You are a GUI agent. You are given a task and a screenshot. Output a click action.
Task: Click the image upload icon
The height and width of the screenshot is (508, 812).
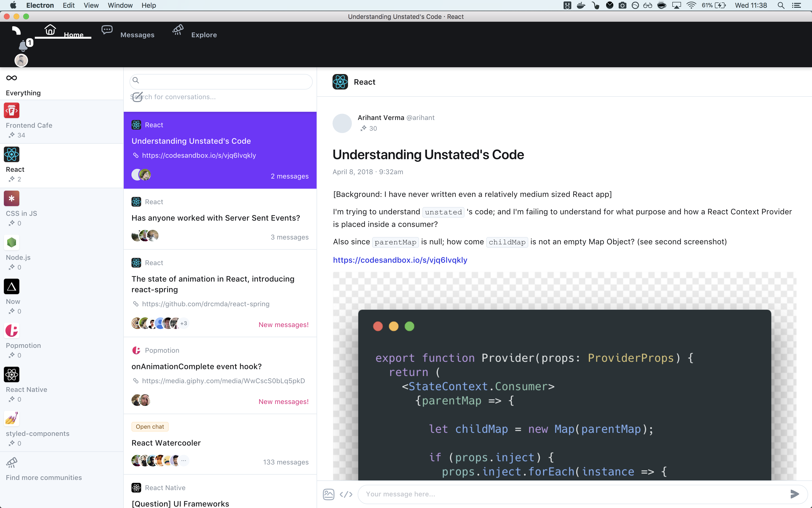(x=328, y=494)
